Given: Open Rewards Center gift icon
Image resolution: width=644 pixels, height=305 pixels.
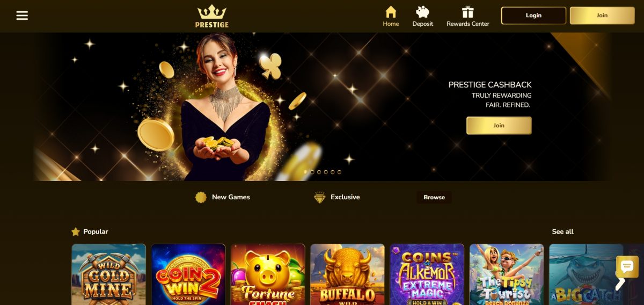Looking at the screenshot, I should pyautogui.click(x=468, y=12).
